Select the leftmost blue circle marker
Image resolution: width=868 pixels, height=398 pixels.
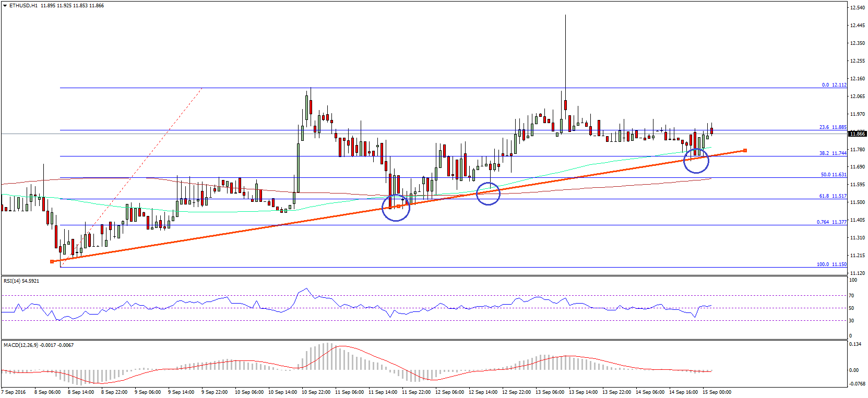click(x=396, y=208)
